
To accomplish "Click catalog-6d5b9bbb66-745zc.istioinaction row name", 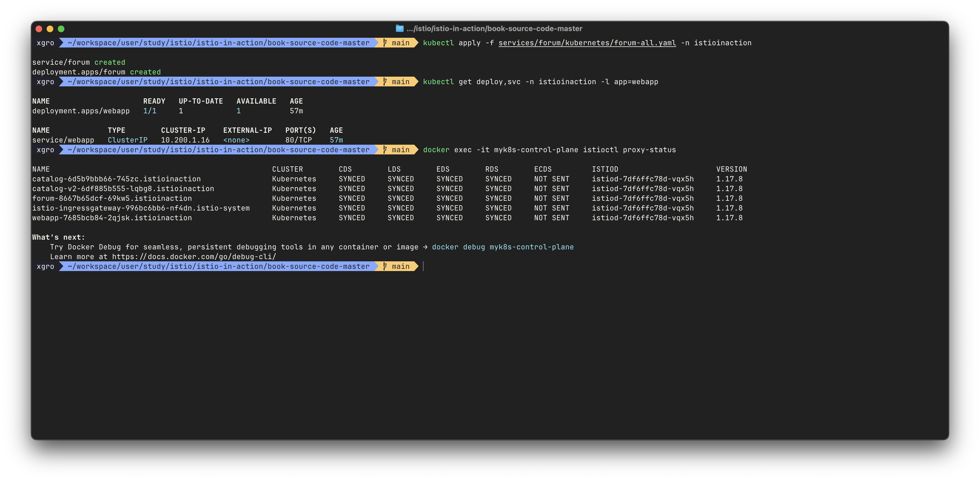I will [x=116, y=179].
